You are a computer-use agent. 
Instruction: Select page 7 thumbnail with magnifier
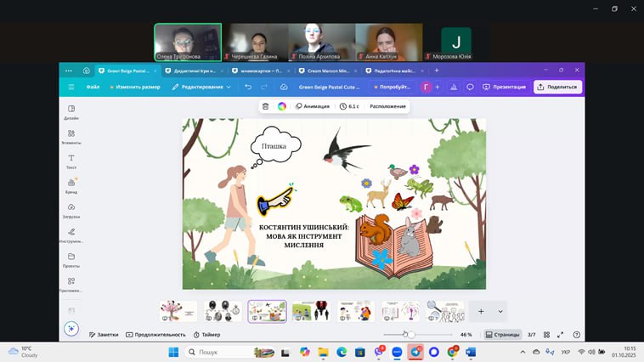pyautogui.click(x=445, y=311)
